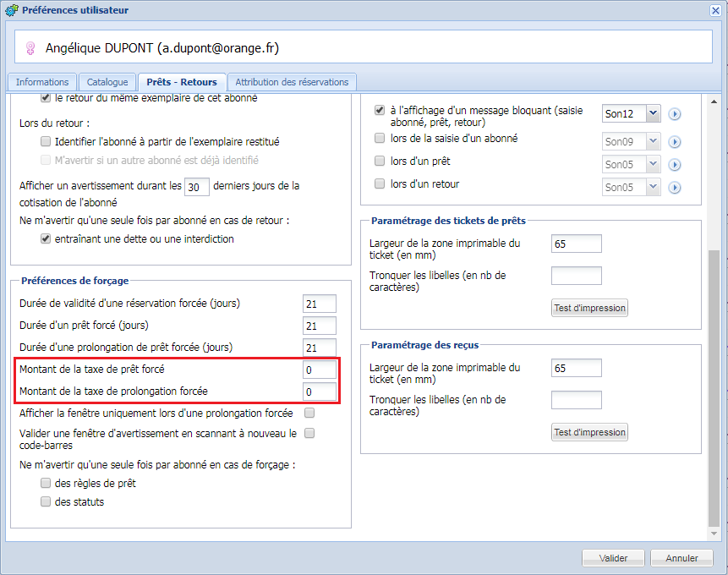728x575 pixels.
Task: Expand the Son05 dropdown for 'lors d'un retour'
Action: (x=652, y=188)
